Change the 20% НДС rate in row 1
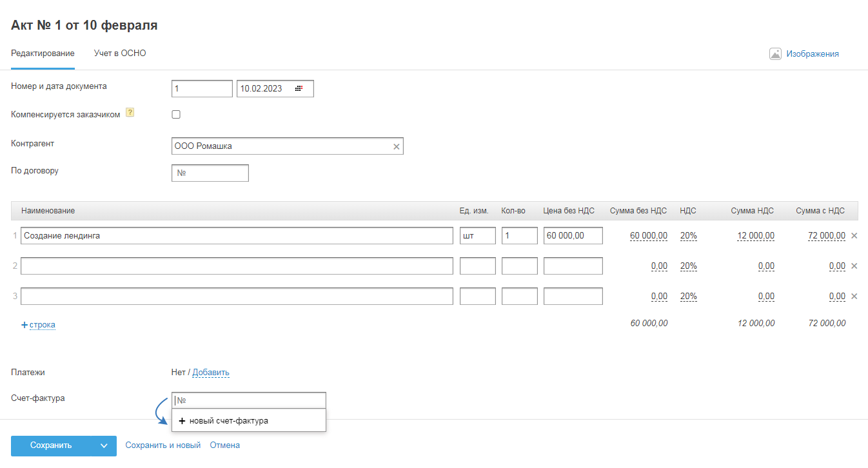Image resolution: width=868 pixels, height=468 pixels. (688, 236)
